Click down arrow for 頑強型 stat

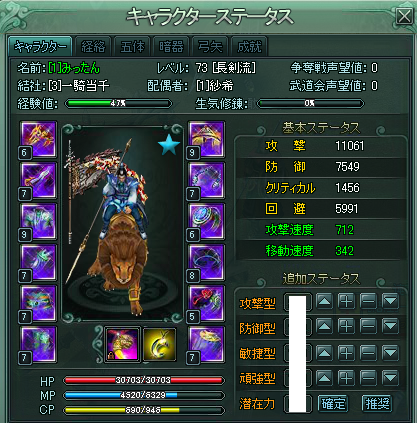pyautogui.click(x=390, y=378)
